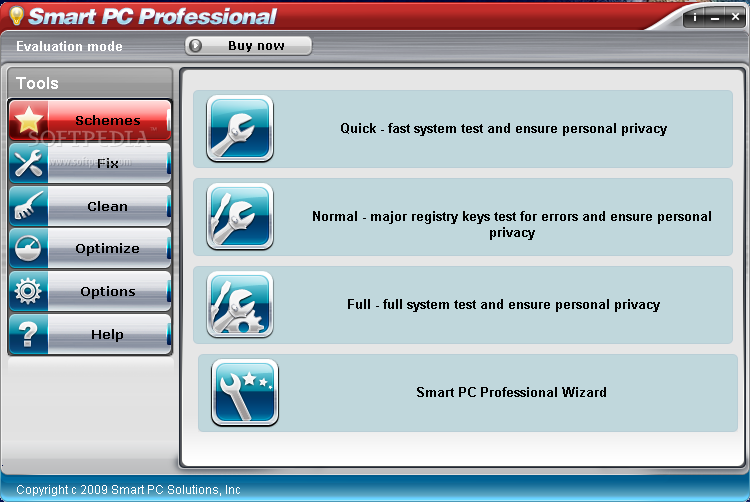
Task: Run Quick fast system test scheme
Action: pos(463,129)
